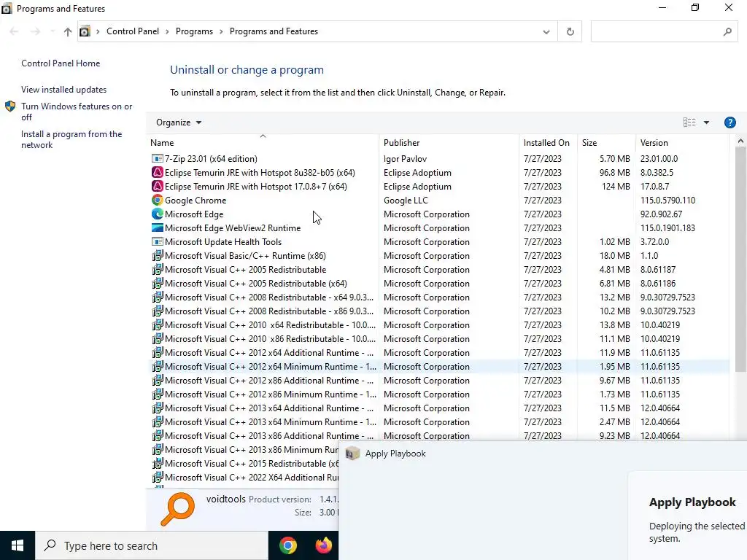Viewport: 747px width, 560px height.
Task: Select Visual C++ 2013 x64 Additional Runtime row
Action: (x=440, y=408)
